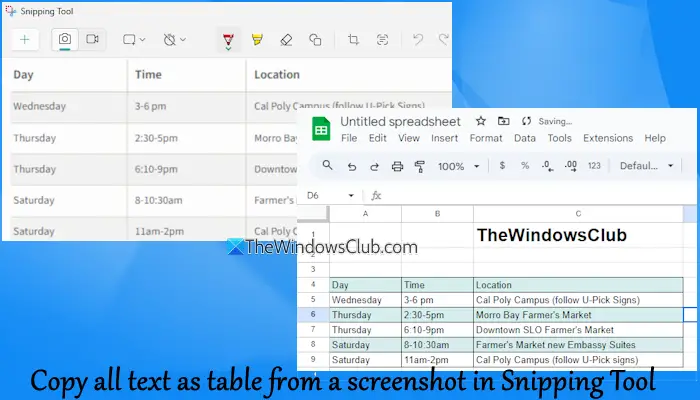Screen dimensions: 700x400
Task: Rename the Untitled spreadsheet title
Action: [x=400, y=121]
